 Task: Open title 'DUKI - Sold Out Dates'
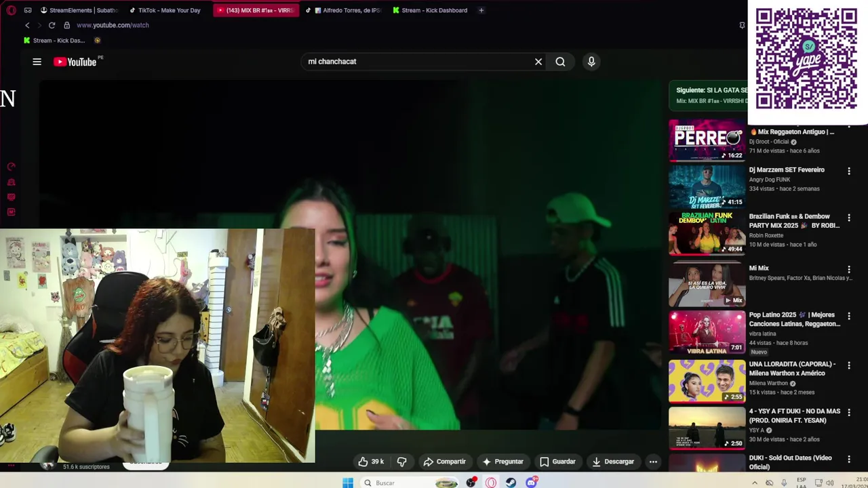[790, 462]
